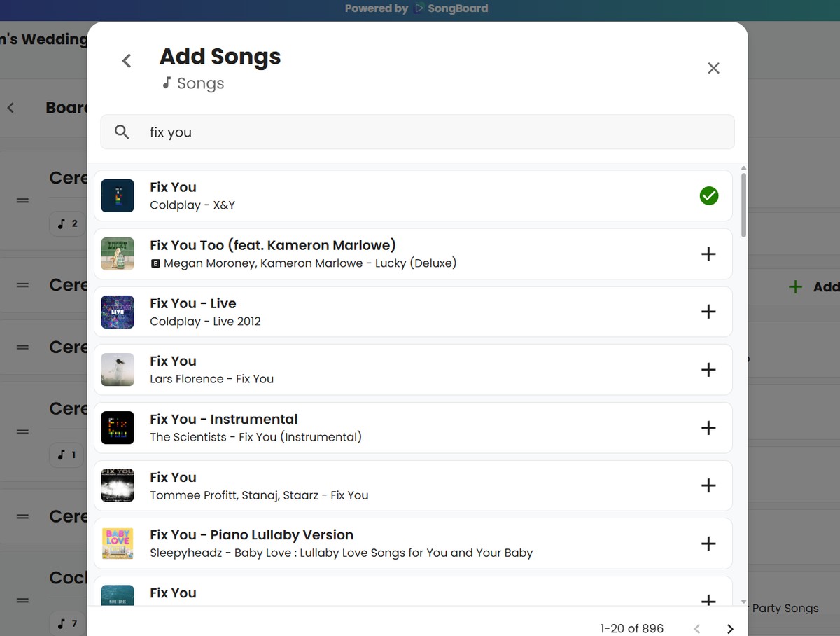
Task: Open Coldplay Live 2012 album artwork
Action: pyautogui.click(x=118, y=312)
